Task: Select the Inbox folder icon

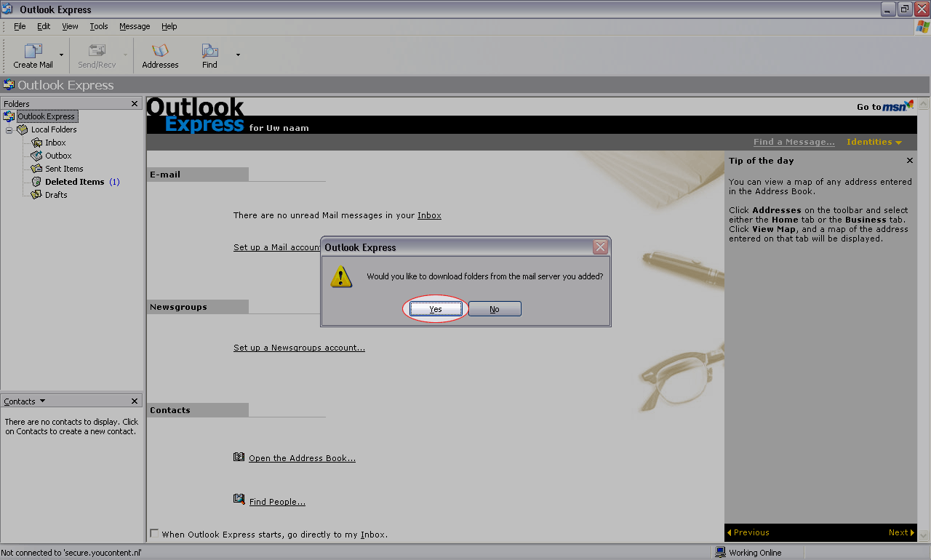Action: pos(36,143)
